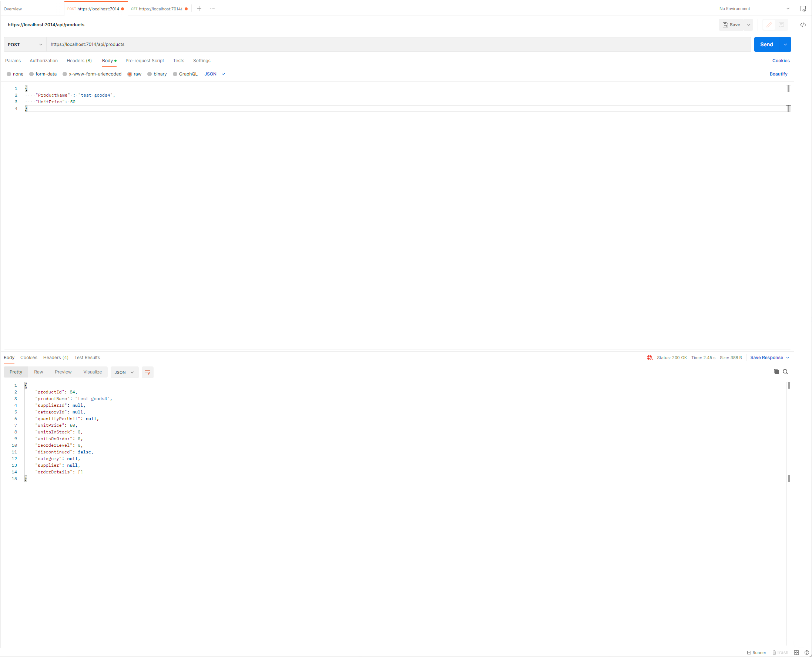Click the environment quick look icon
The width and height of the screenshot is (812, 657).
click(x=803, y=9)
